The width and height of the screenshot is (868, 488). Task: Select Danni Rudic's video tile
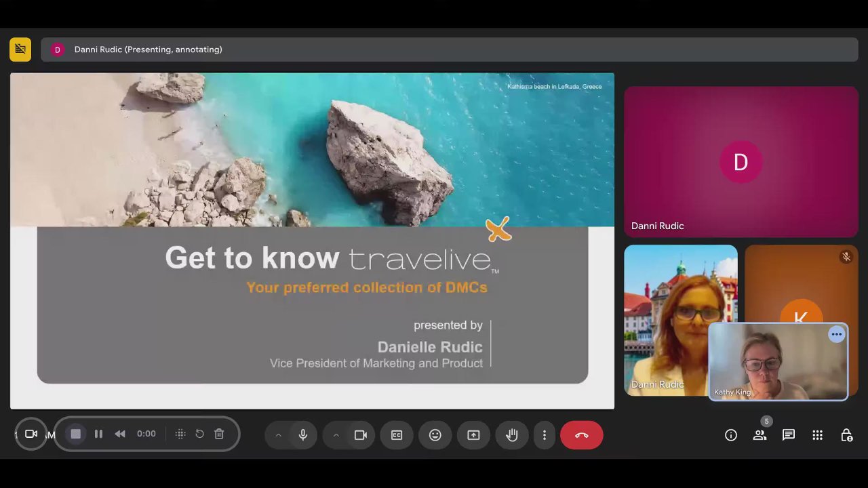681,320
